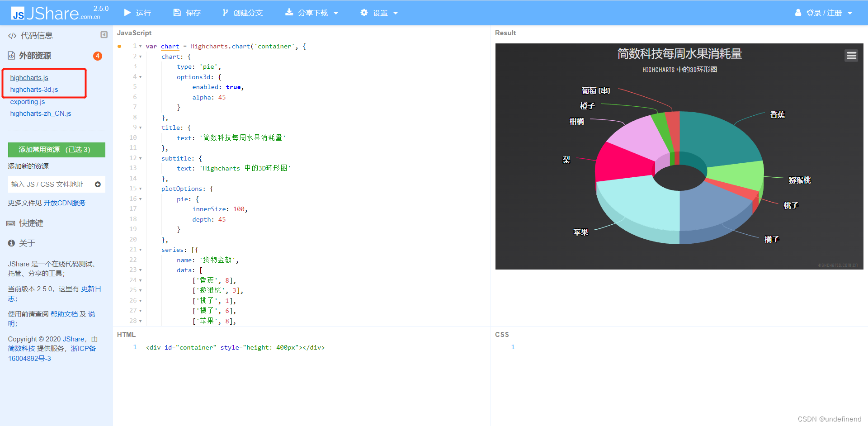
Task: Open the highcharts-zh_CN.js resource link
Action: tap(41, 114)
